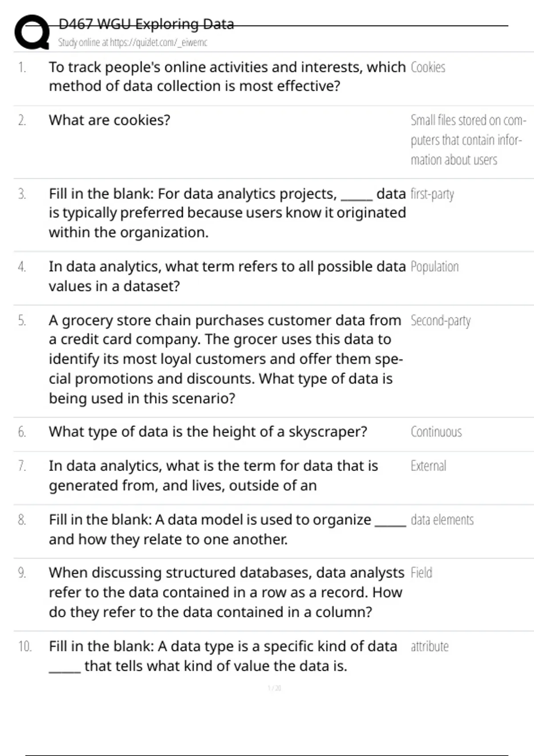Select the "Population" answer text
Viewport: 534px width, 756px height.
point(434,267)
